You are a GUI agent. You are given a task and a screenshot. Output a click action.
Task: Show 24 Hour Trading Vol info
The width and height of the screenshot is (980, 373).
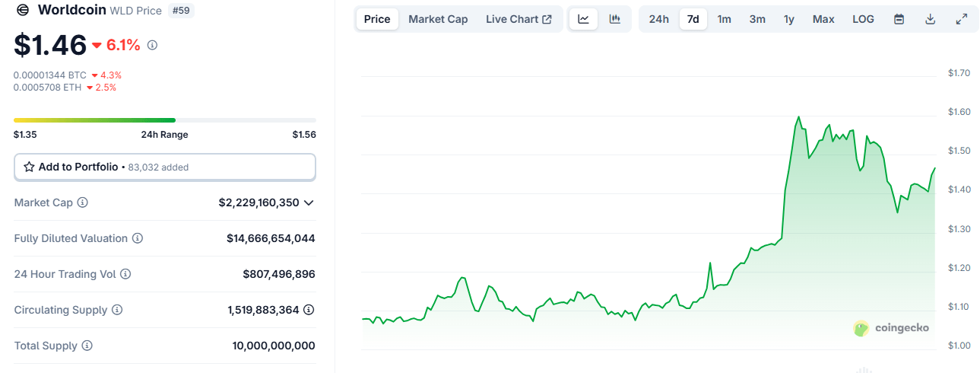coord(125,274)
